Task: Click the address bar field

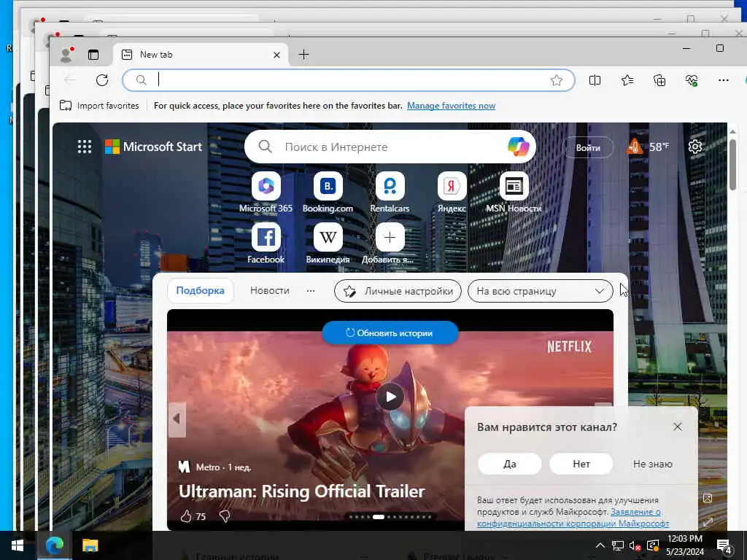Action: (x=348, y=80)
